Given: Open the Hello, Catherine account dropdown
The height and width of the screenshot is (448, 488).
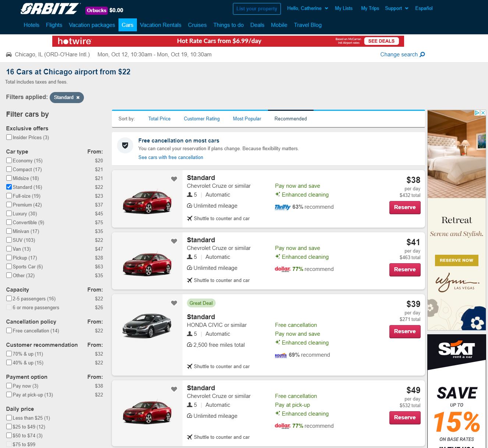Looking at the screenshot, I should pos(307,8).
